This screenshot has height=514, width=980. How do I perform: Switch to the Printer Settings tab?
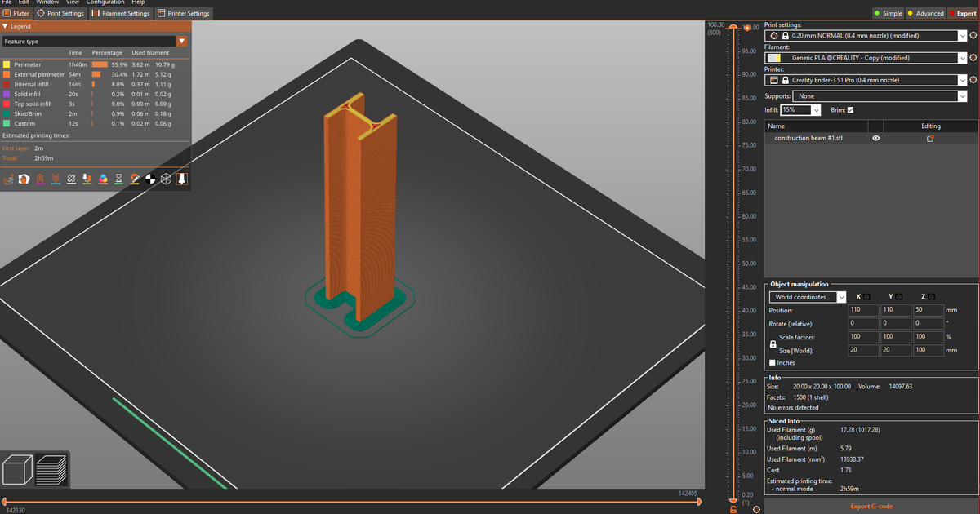pyautogui.click(x=183, y=13)
